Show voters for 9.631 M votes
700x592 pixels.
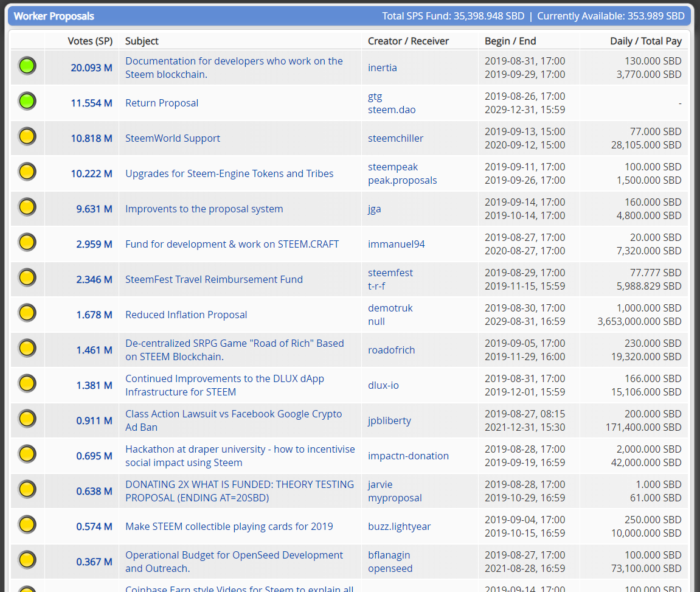coord(94,209)
